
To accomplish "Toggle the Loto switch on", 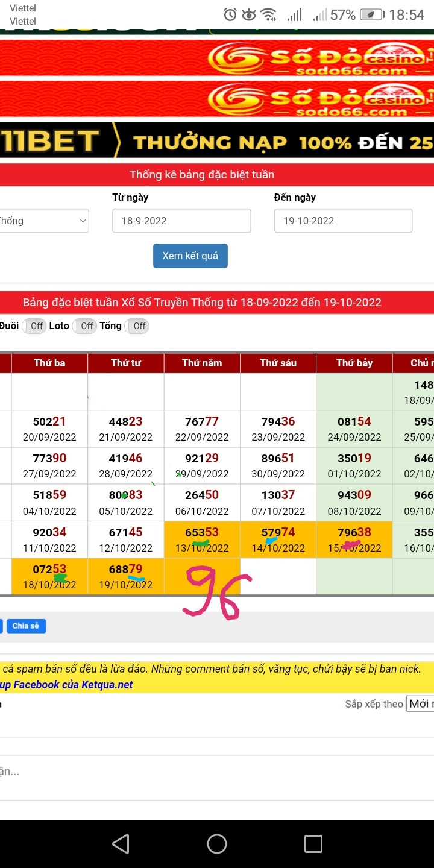I will (x=87, y=326).
